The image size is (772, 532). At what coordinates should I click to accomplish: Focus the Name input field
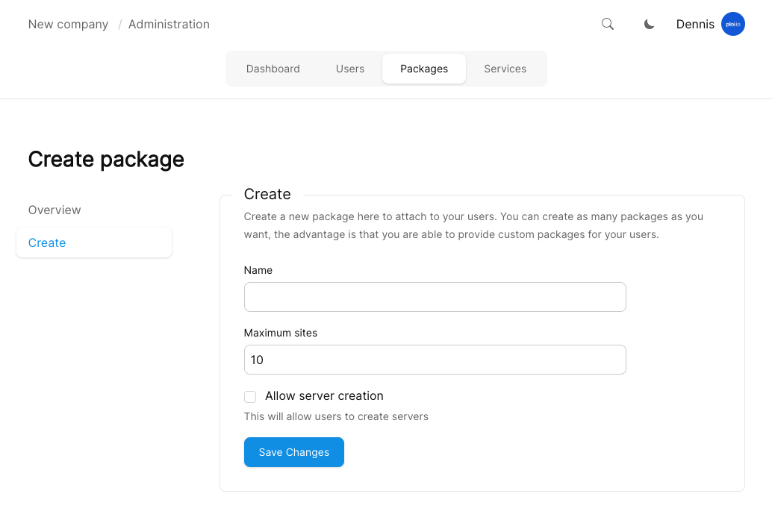click(x=435, y=297)
